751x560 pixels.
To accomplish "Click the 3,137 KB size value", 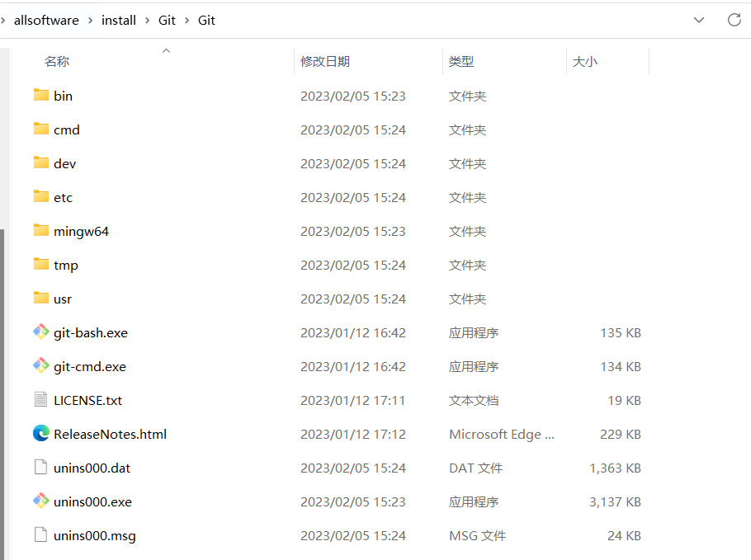I will pos(616,502).
